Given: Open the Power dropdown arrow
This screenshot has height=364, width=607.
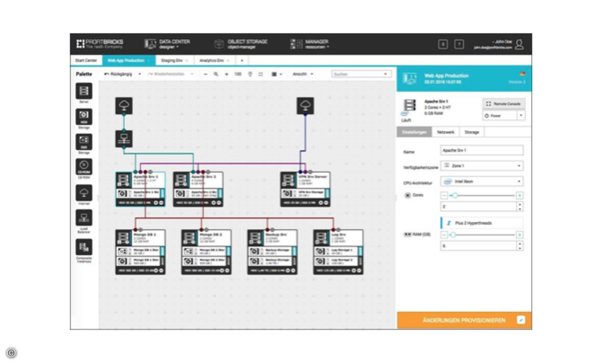Looking at the screenshot, I should coord(521,115).
